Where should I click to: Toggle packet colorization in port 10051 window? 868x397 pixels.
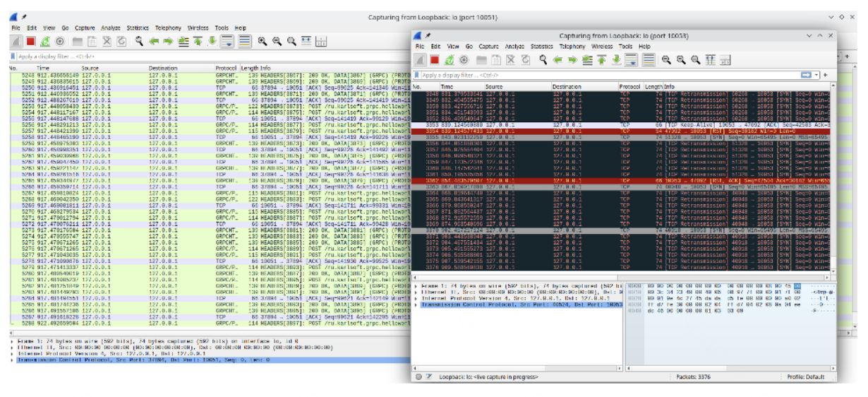(244, 42)
